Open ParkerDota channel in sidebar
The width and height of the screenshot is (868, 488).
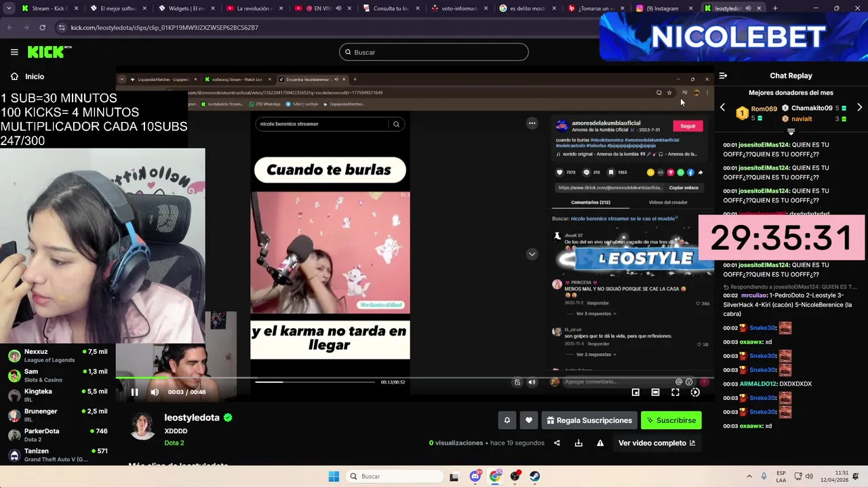(58, 435)
